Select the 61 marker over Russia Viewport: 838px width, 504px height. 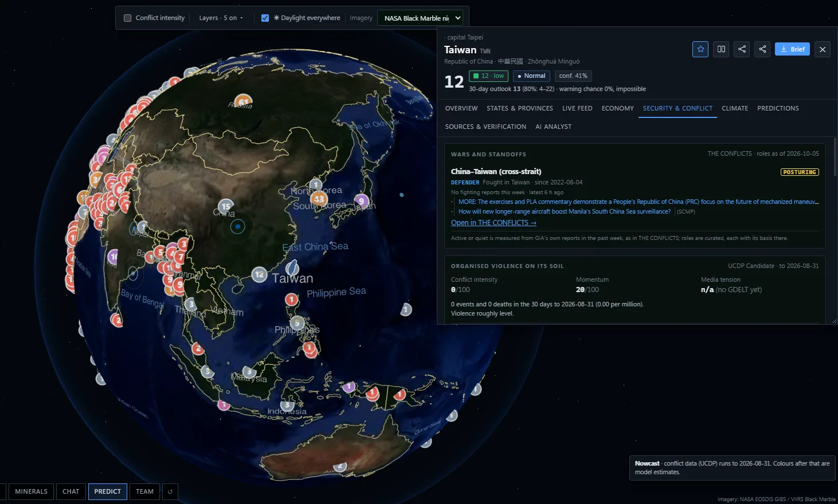[x=244, y=101]
